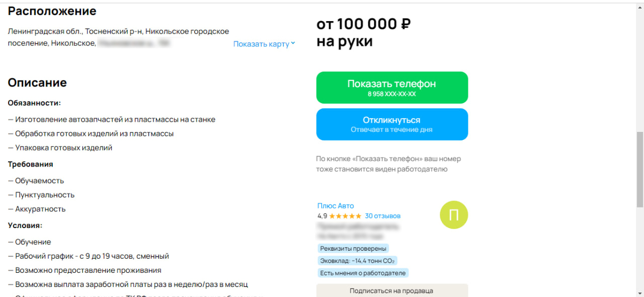Open the Плюс Авто employer link
Image resolution: width=644 pixels, height=297 pixels.
point(336,206)
